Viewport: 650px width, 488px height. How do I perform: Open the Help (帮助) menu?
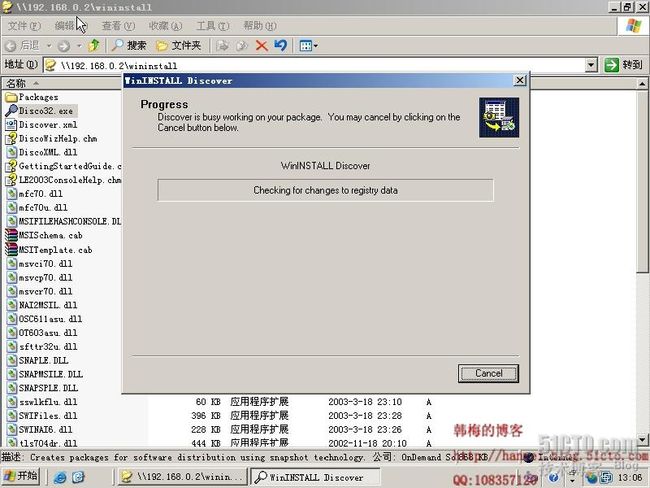tap(260, 26)
